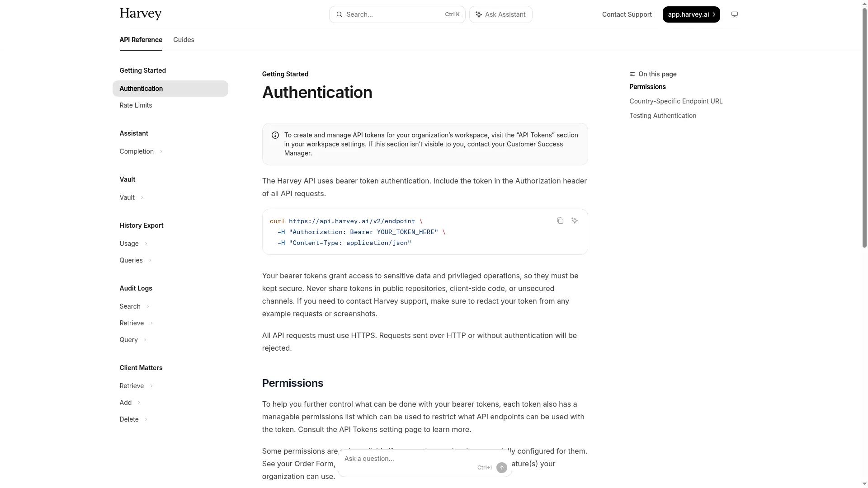Click the Audit Logs sidebar heading
Image resolution: width=868 pixels, height=488 pixels.
pos(136,288)
